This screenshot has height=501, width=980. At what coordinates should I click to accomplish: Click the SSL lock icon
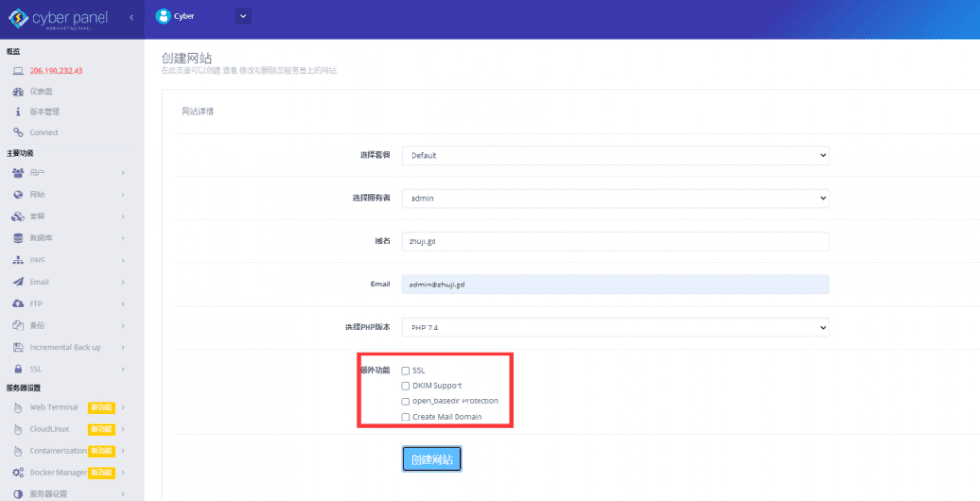tap(18, 369)
